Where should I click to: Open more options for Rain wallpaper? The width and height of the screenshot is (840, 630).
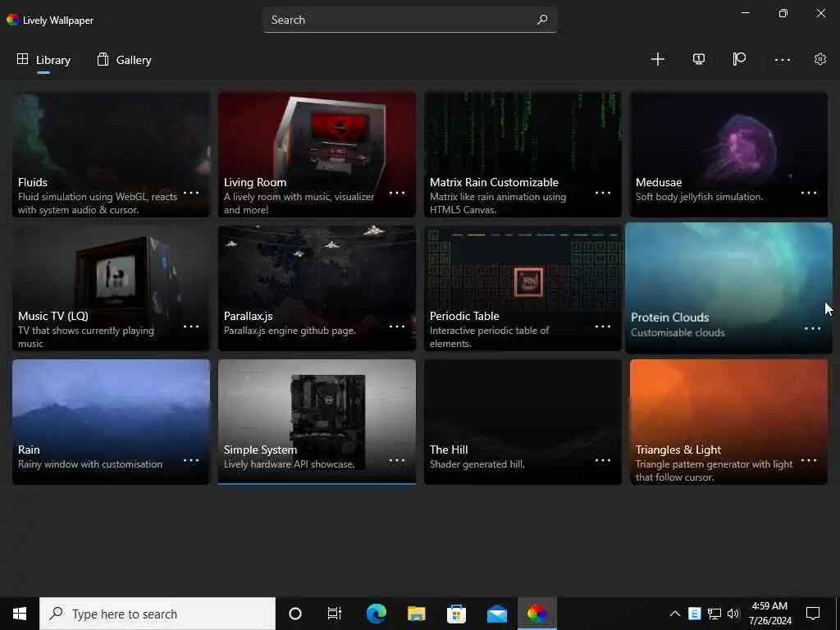[191, 460]
